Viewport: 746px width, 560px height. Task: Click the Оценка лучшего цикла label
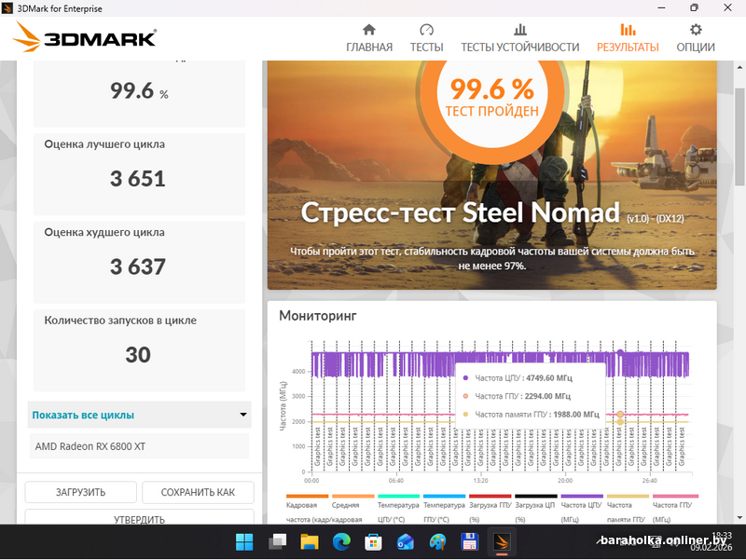(x=104, y=144)
